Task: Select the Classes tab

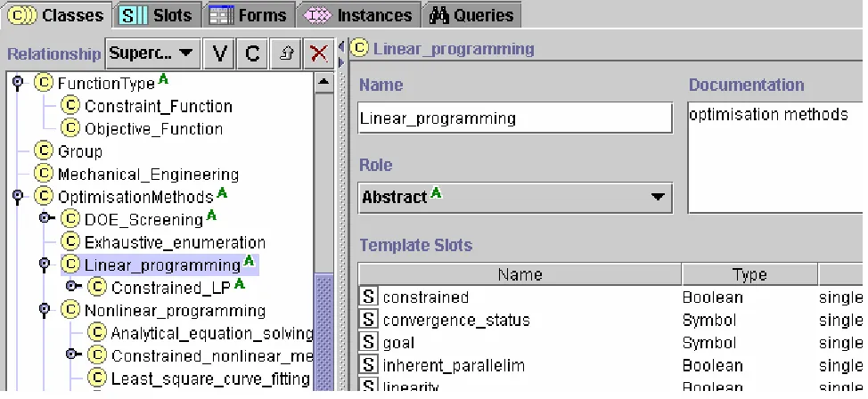Action: point(56,15)
